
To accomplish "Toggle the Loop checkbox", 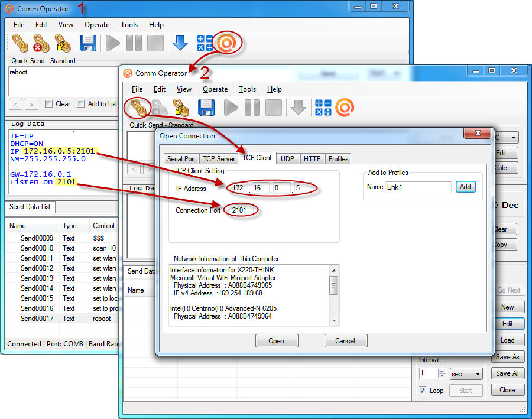I will click(422, 390).
